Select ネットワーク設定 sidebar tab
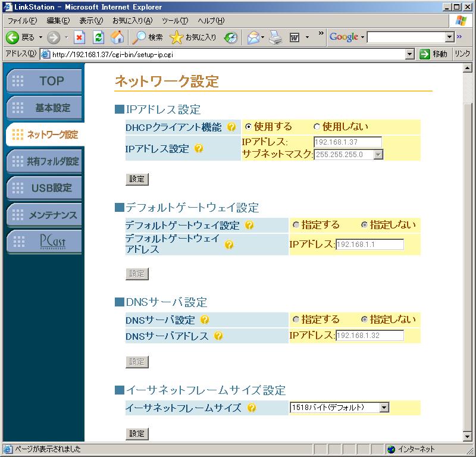 45,134
